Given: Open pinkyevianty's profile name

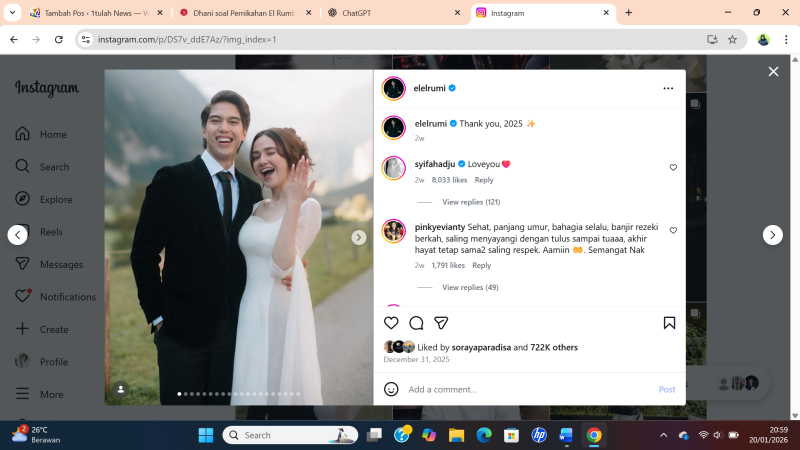Looking at the screenshot, I should [x=440, y=227].
